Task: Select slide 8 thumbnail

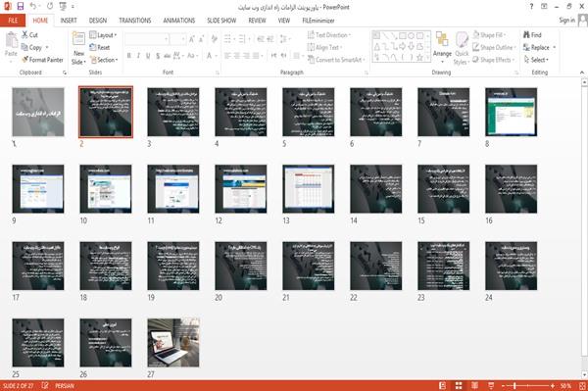Action: pyautogui.click(x=511, y=112)
